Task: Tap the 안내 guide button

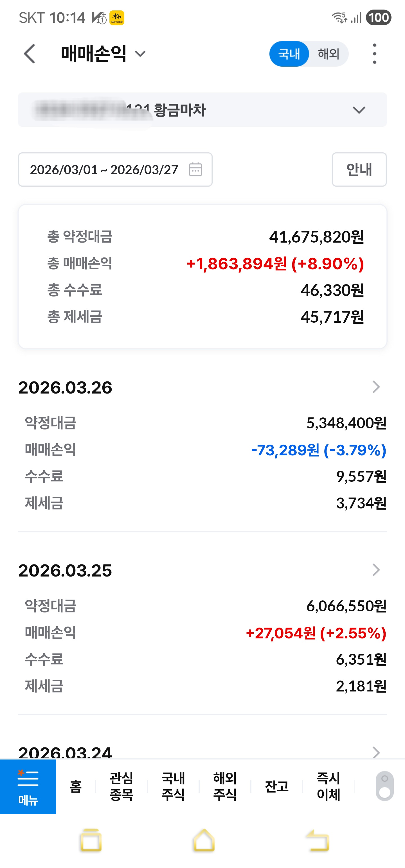Action: coord(359,169)
